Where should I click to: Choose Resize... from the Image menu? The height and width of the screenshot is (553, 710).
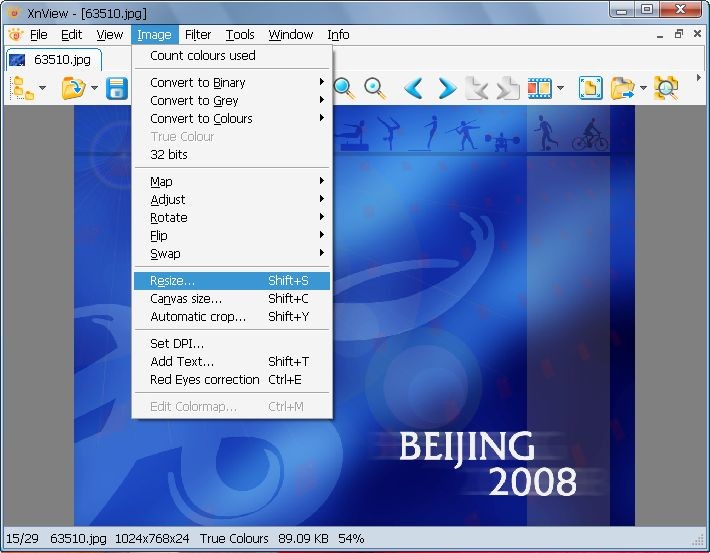click(x=232, y=281)
